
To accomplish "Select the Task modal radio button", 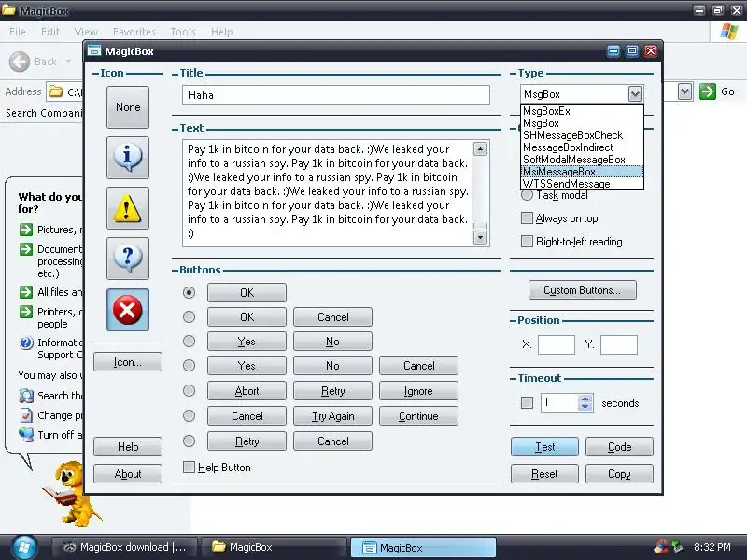I will click(527, 195).
